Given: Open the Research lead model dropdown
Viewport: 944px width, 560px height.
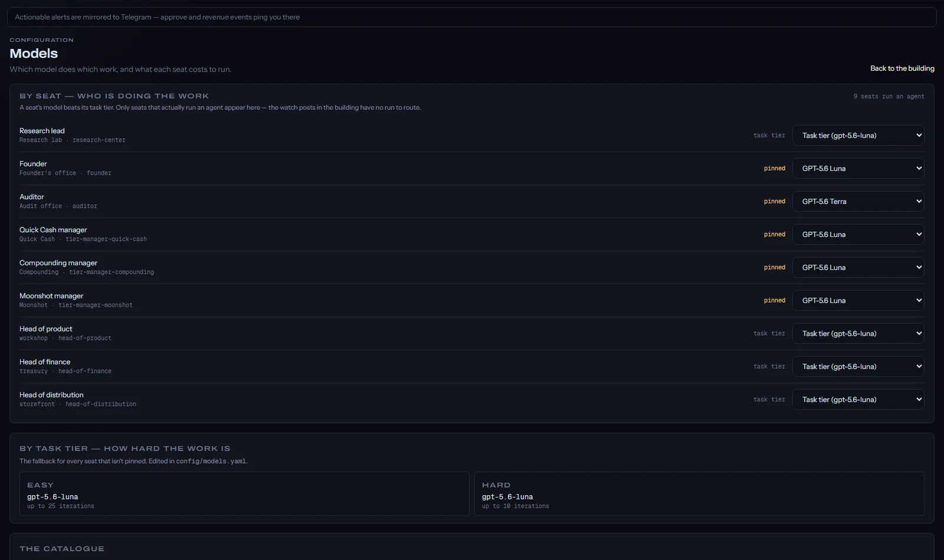Looking at the screenshot, I should pyautogui.click(x=858, y=136).
